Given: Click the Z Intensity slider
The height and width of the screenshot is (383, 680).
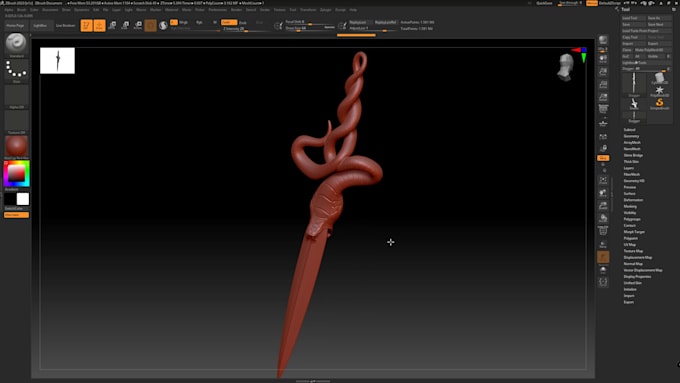Looking at the screenshot, I should 246,29.
